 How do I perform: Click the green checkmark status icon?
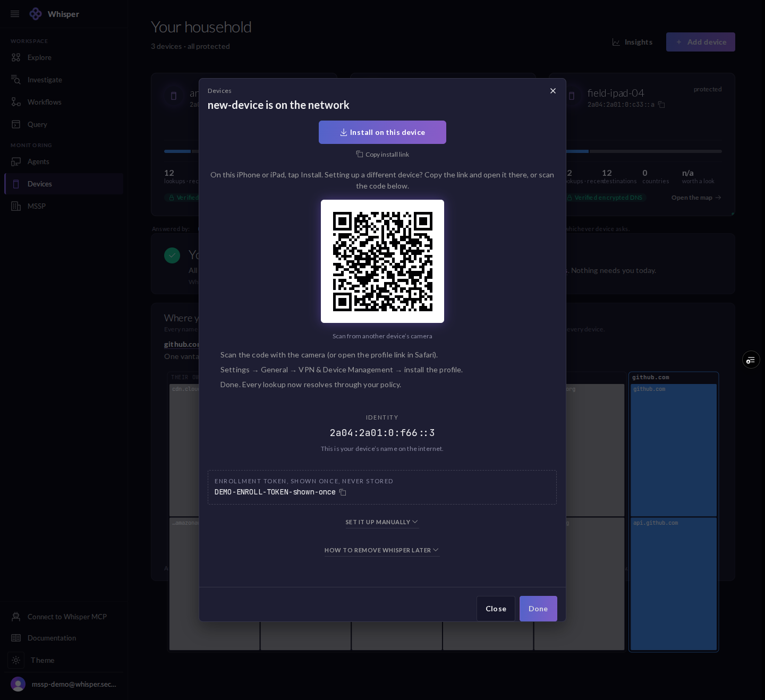point(172,255)
